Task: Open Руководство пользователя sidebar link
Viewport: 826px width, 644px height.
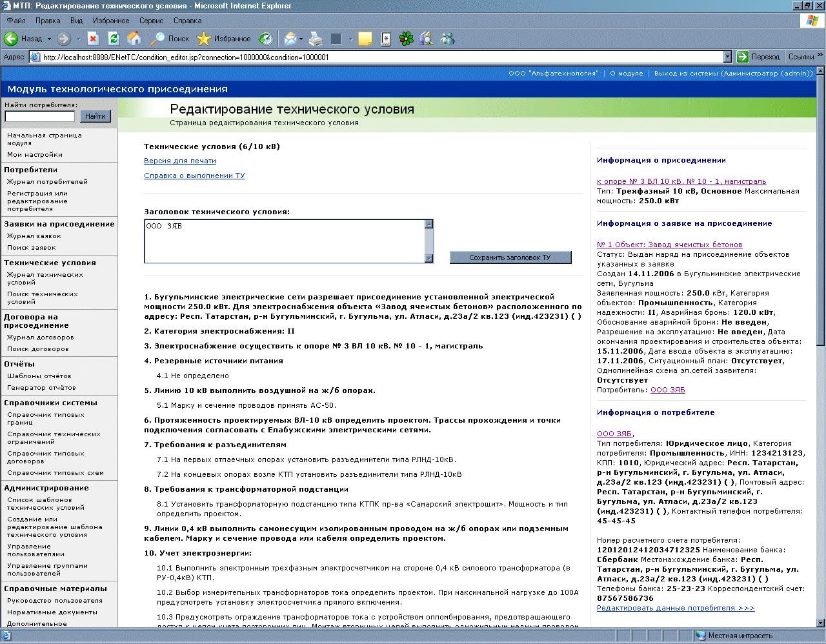Action: [55, 601]
